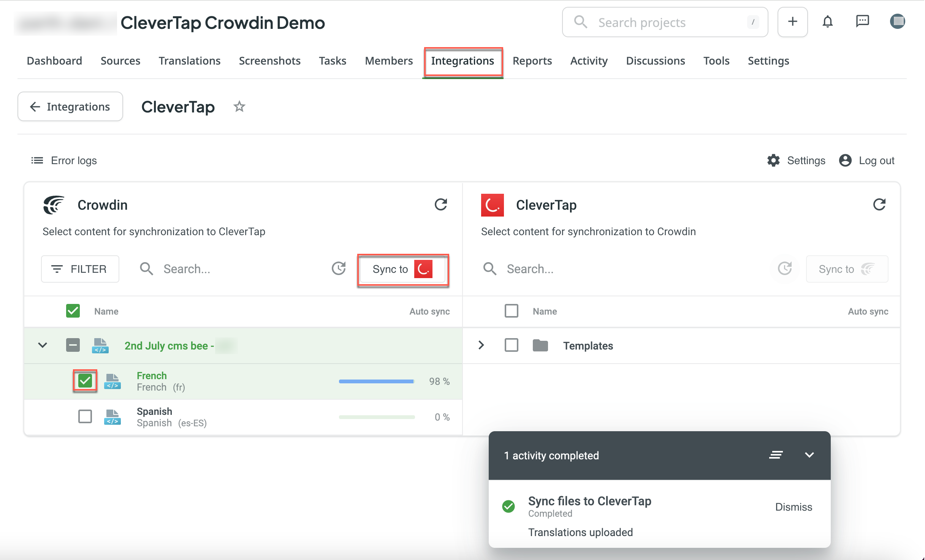
Task: Click the Crowdin logo icon
Action: point(54,205)
